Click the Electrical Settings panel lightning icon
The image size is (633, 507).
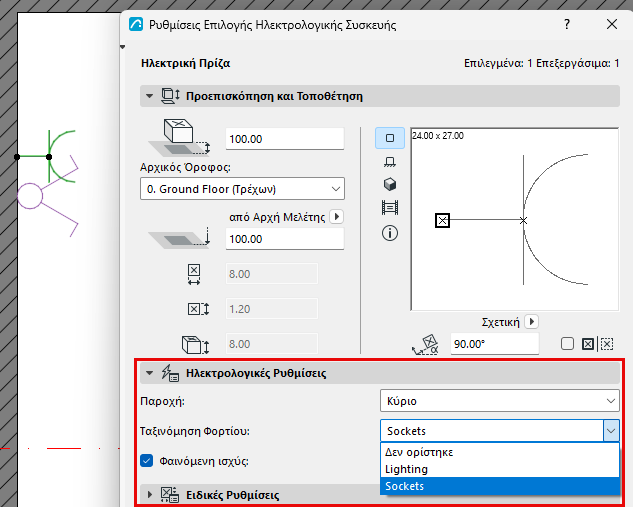[x=170, y=373]
